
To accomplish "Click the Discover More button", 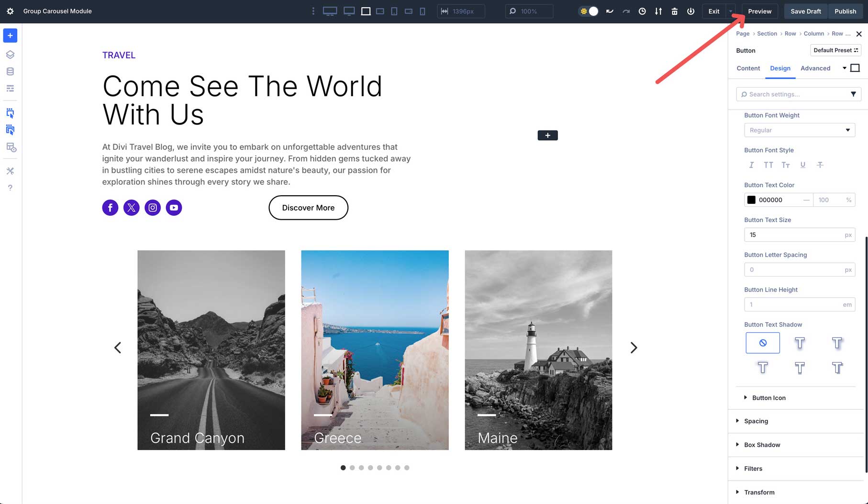I will [x=308, y=207].
